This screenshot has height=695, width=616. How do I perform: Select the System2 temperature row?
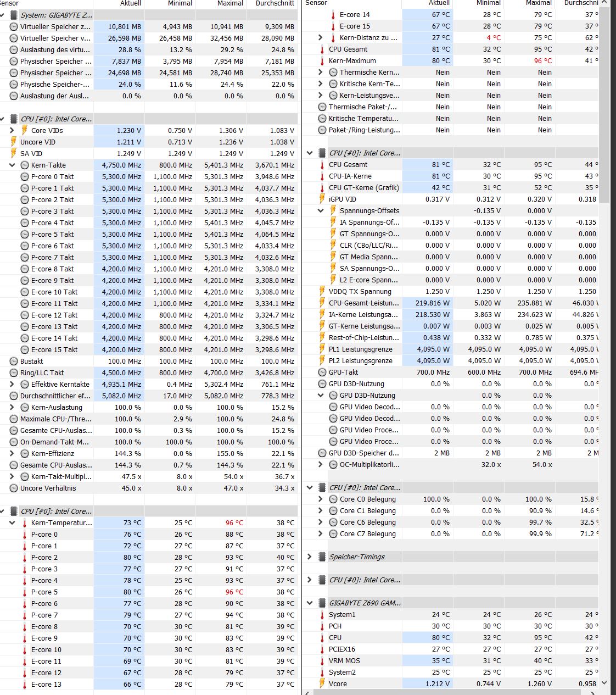click(451, 672)
